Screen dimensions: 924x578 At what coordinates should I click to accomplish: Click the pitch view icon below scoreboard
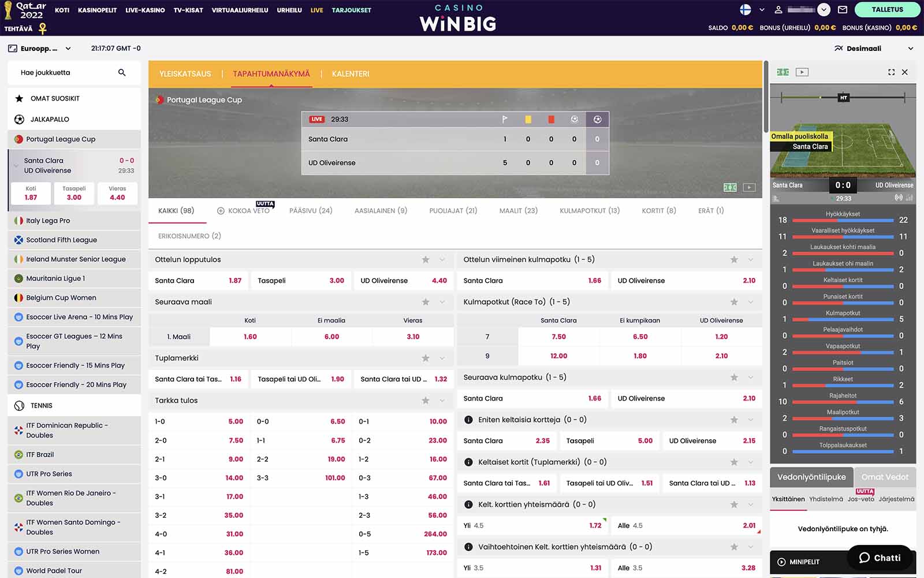pos(730,187)
